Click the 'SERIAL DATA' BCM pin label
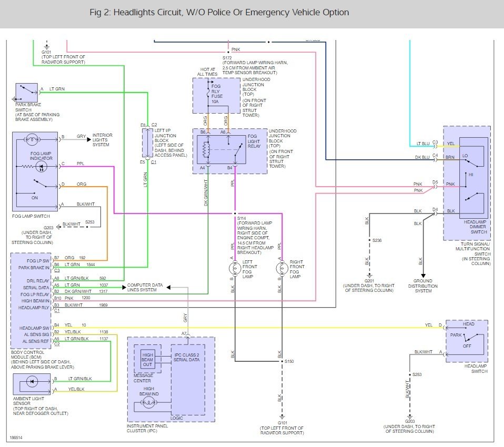 tap(36, 288)
